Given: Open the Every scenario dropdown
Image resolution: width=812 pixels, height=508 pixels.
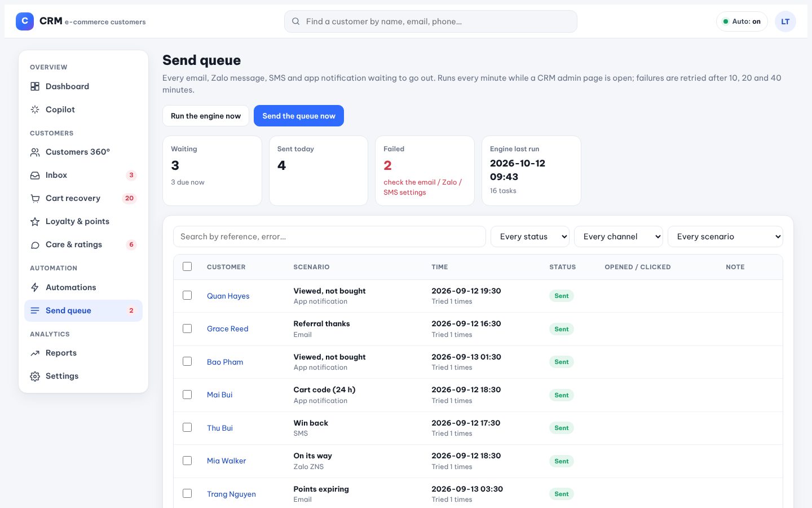Looking at the screenshot, I should (725, 237).
